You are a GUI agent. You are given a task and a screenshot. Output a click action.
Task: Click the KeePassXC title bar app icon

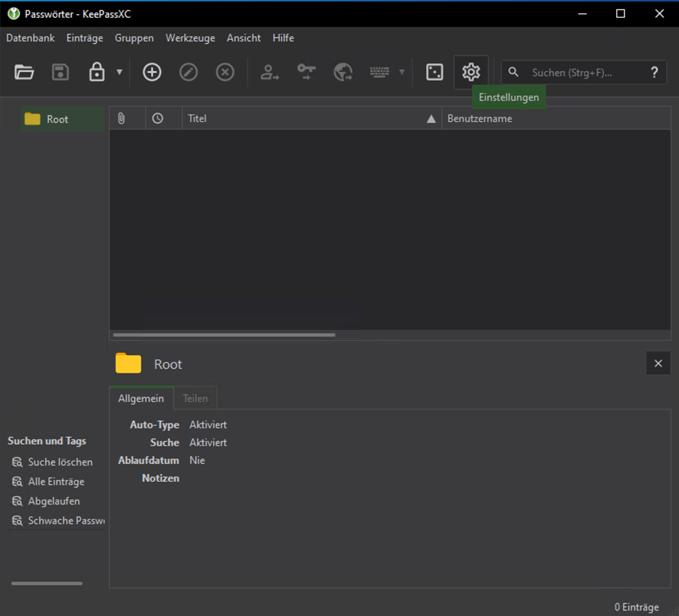coord(14,14)
